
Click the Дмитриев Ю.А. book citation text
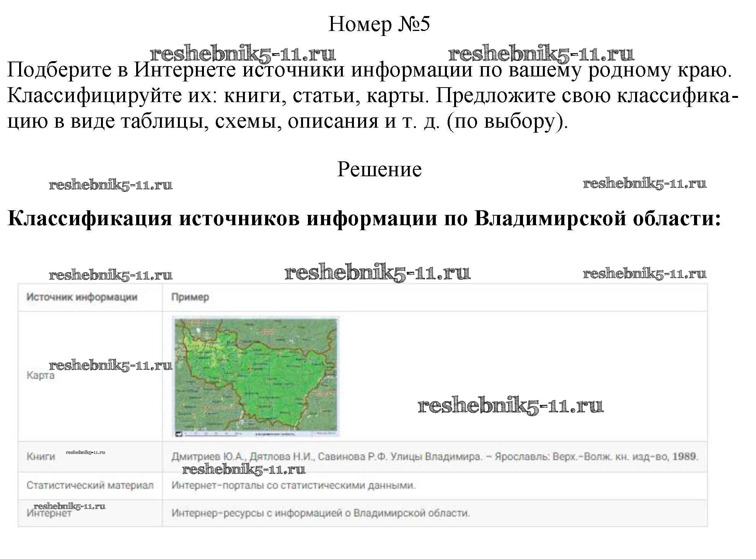point(435,457)
